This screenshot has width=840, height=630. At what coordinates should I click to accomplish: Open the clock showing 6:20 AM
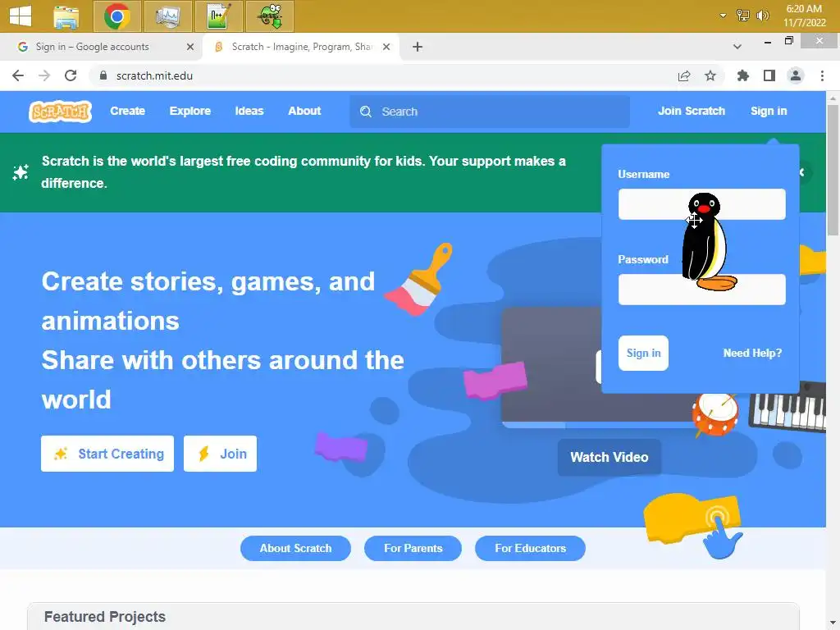[804, 16]
